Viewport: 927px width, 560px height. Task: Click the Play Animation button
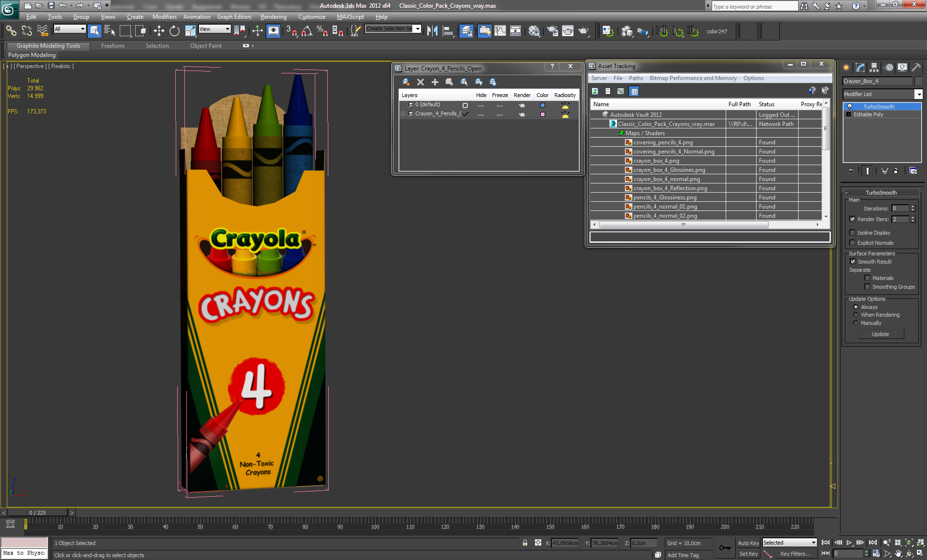point(849,543)
